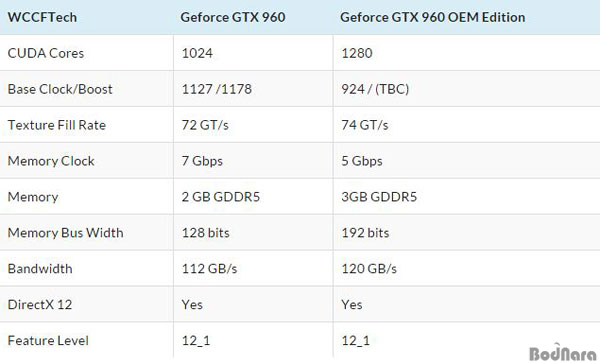The height and width of the screenshot is (364, 600).
Task: Select the 1024 CUDA cores value
Action: pyautogui.click(x=197, y=53)
